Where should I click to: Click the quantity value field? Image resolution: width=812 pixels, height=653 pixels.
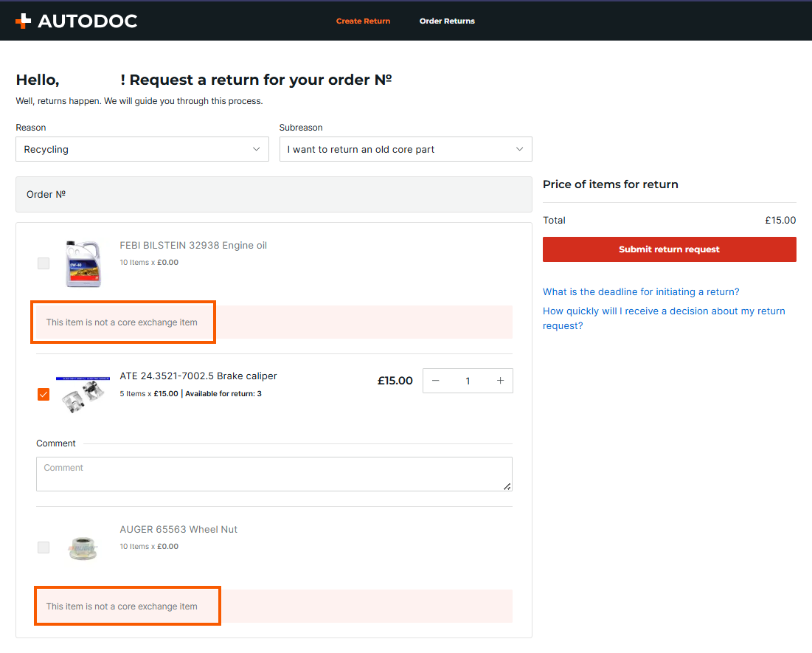pyautogui.click(x=468, y=381)
